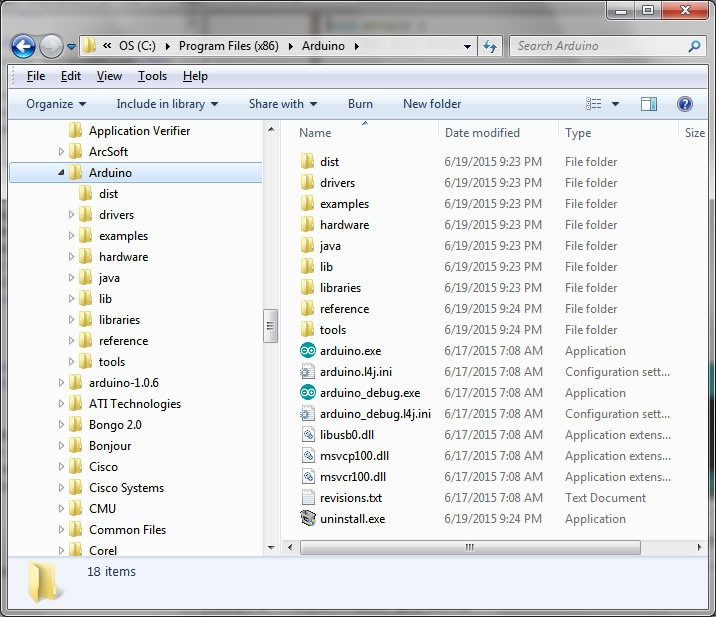
Task: Open the File menu
Action: tap(36, 76)
